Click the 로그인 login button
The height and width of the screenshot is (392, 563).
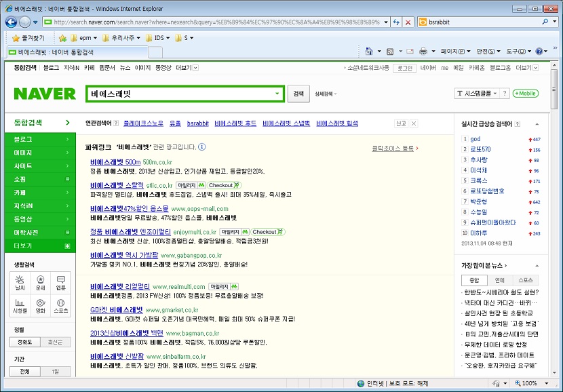point(405,68)
